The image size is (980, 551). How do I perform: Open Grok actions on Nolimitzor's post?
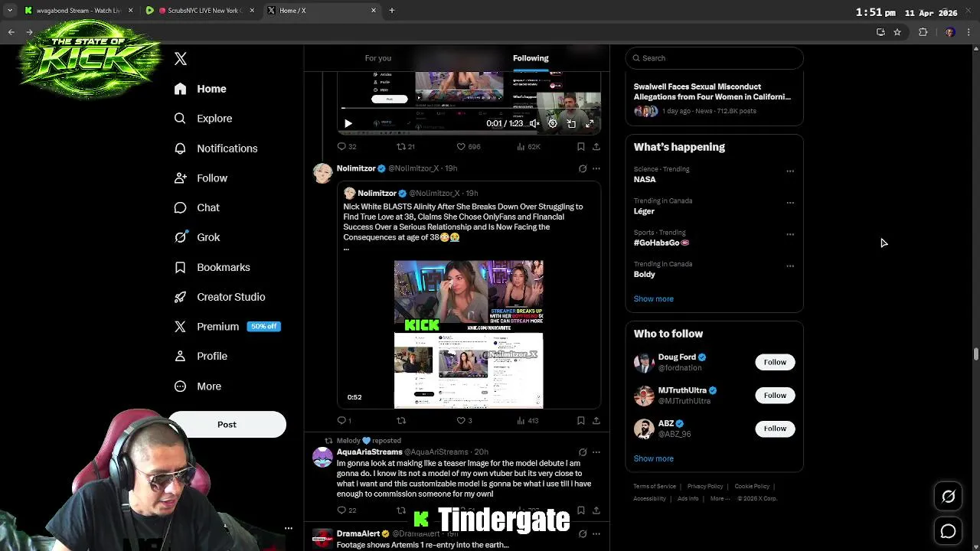(583, 168)
